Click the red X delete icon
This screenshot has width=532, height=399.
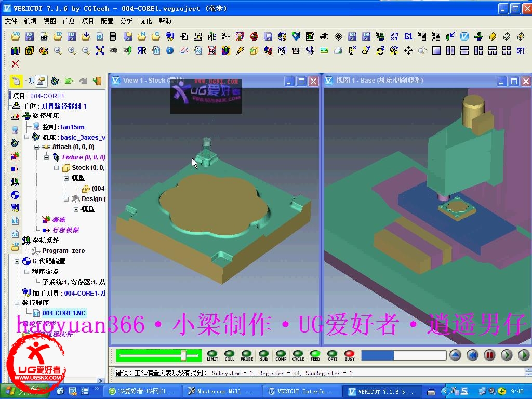[x=15, y=64]
